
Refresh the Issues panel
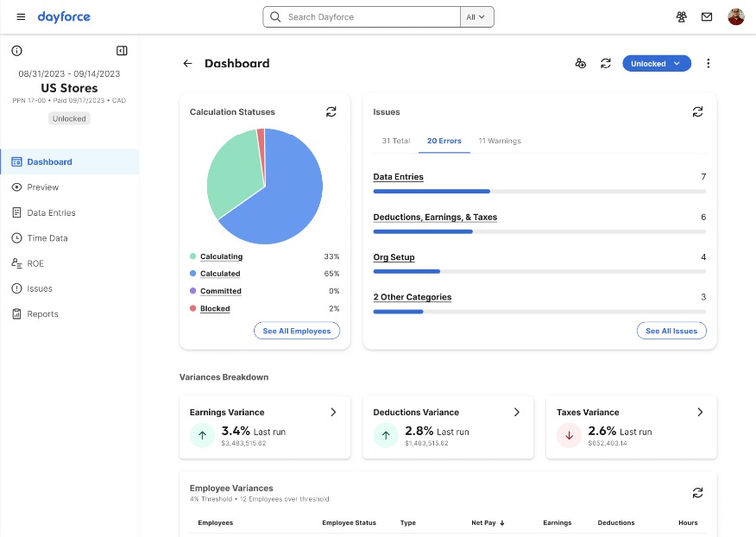click(698, 111)
